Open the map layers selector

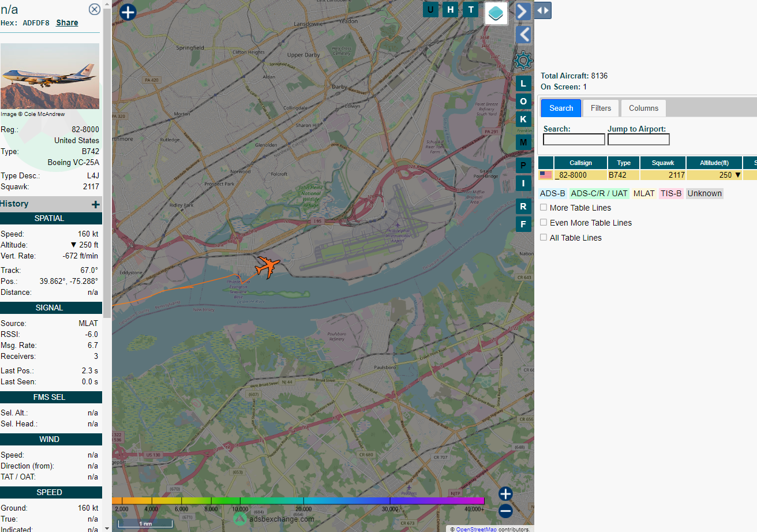(496, 13)
